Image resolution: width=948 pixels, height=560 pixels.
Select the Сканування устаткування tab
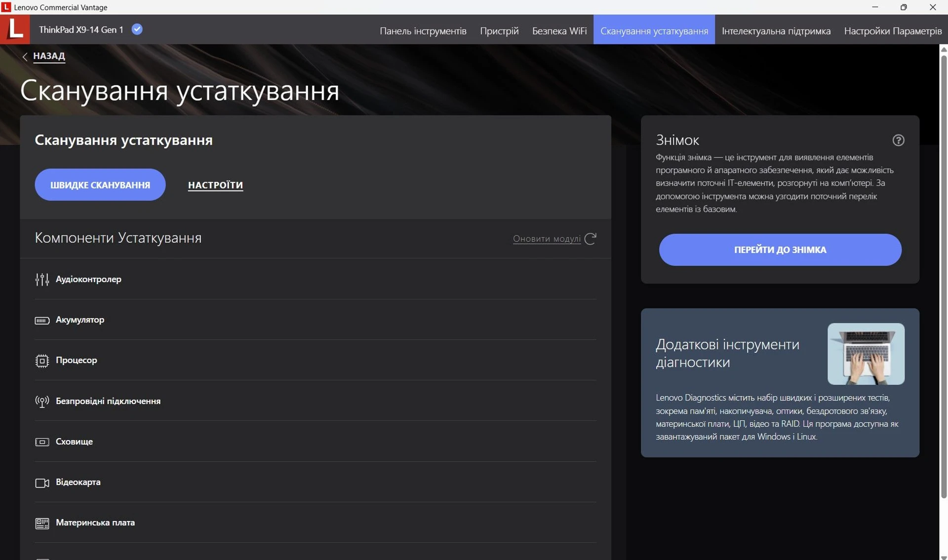(x=654, y=31)
